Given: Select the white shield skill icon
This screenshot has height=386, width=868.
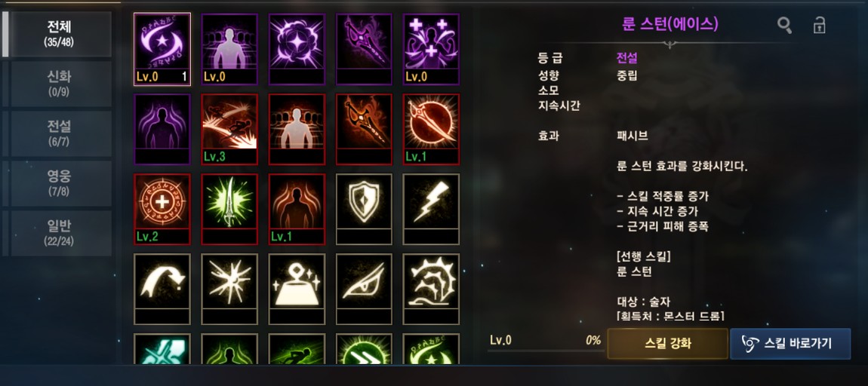Looking at the screenshot, I should point(365,209).
